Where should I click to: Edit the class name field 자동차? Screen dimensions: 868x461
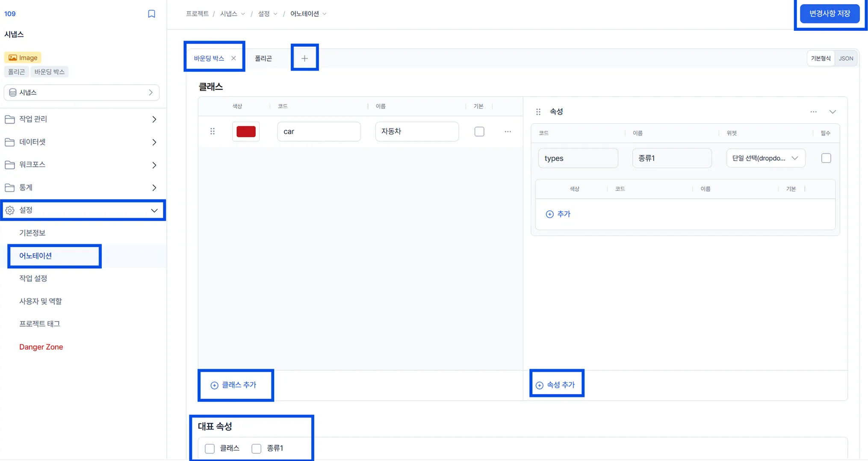417,131
